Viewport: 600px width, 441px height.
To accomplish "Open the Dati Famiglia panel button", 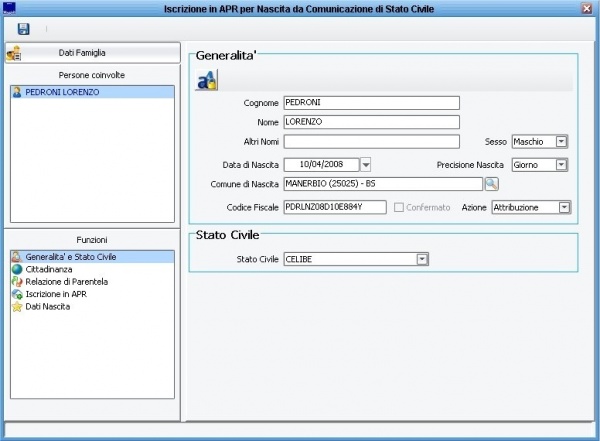I will click(x=92, y=53).
